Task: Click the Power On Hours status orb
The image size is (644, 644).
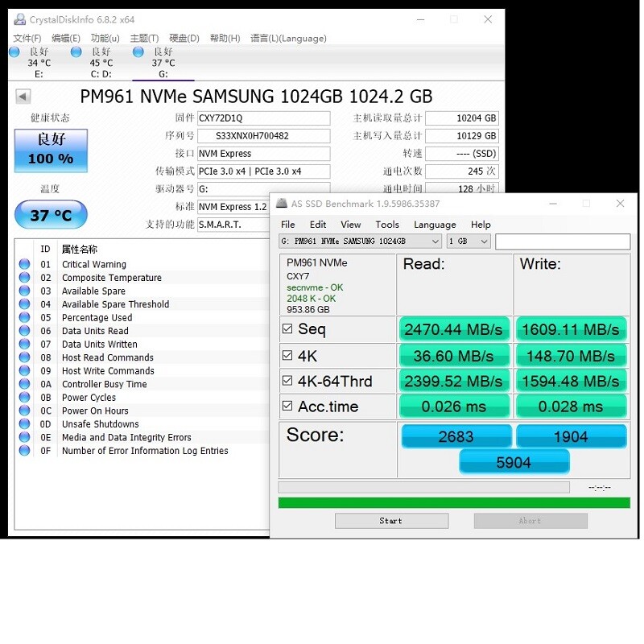Action: pos(24,411)
